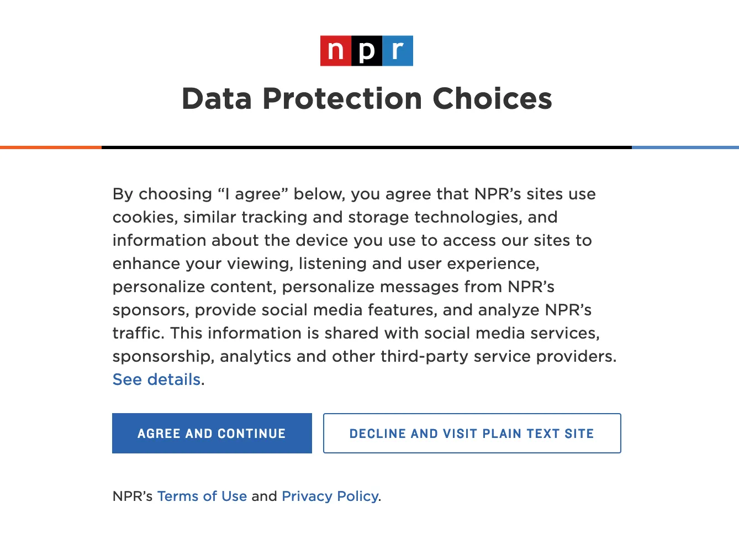Click the black segment of the divider line
The image size is (739, 560).
coord(367,147)
